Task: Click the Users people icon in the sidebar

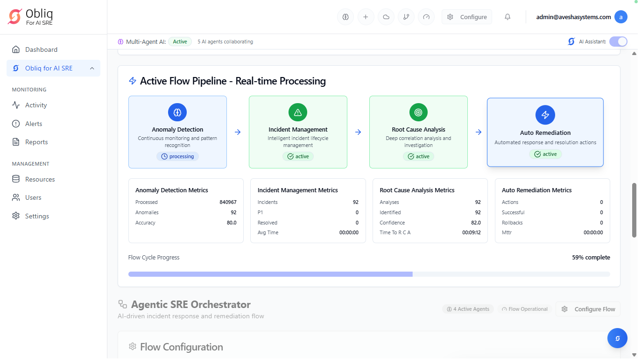Action: click(16, 197)
